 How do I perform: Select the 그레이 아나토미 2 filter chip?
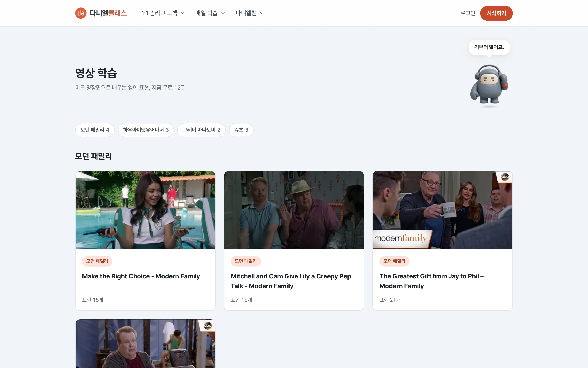click(202, 130)
